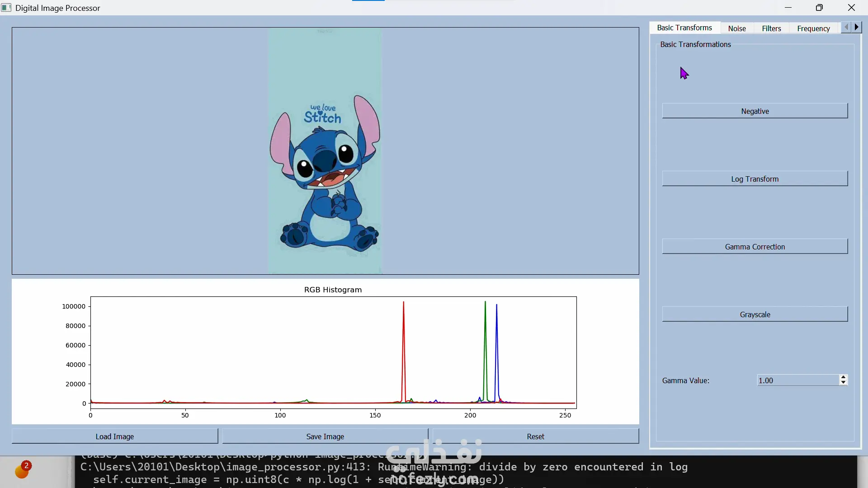Increase gamma value with up arrow
The image size is (868, 488).
point(843,377)
